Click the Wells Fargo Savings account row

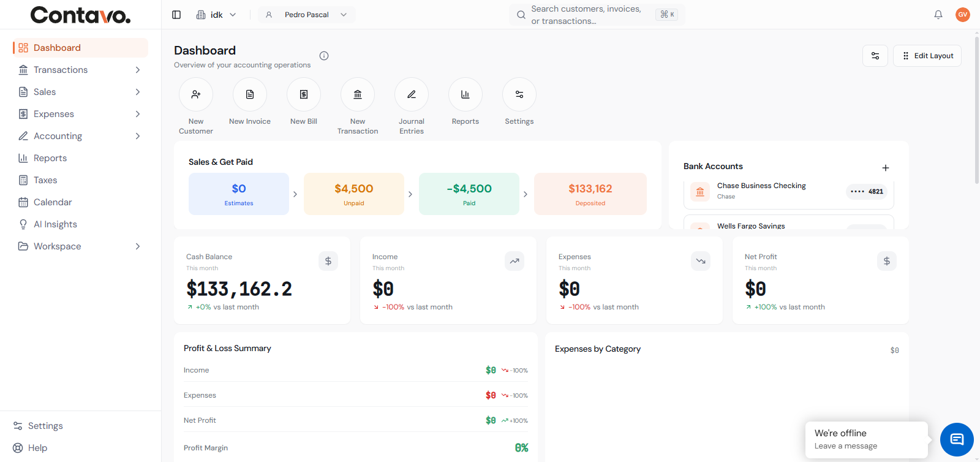(x=789, y=222)
